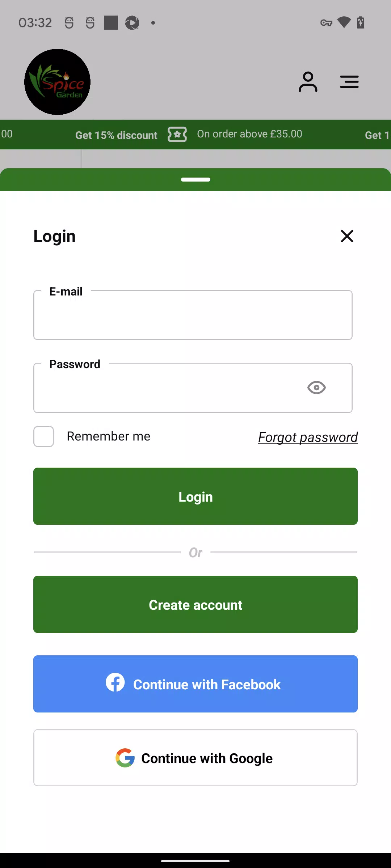391x868 pixels.
Task: Click the discount coupon ticket icon
Action: tap(177, 135)
